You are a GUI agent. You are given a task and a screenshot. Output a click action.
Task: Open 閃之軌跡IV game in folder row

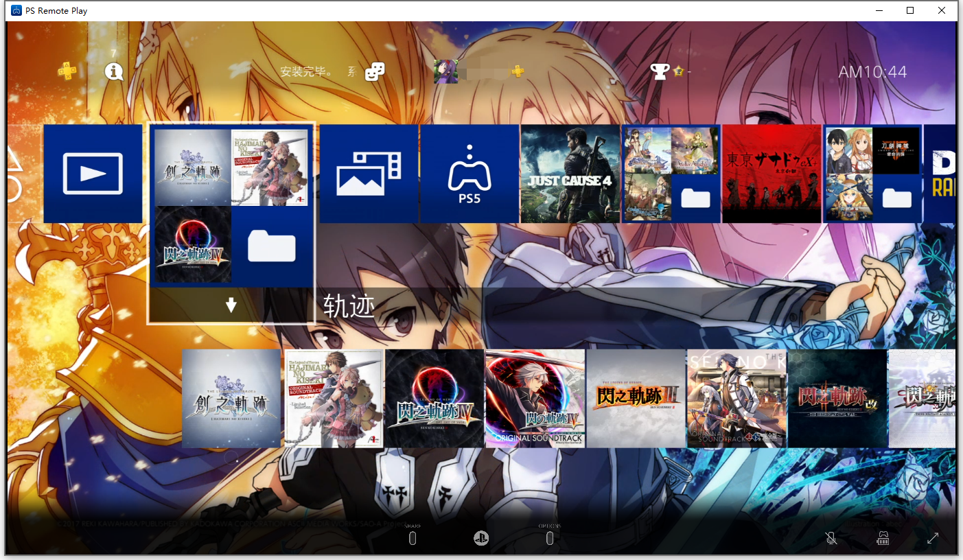click(x=434, y=399)
